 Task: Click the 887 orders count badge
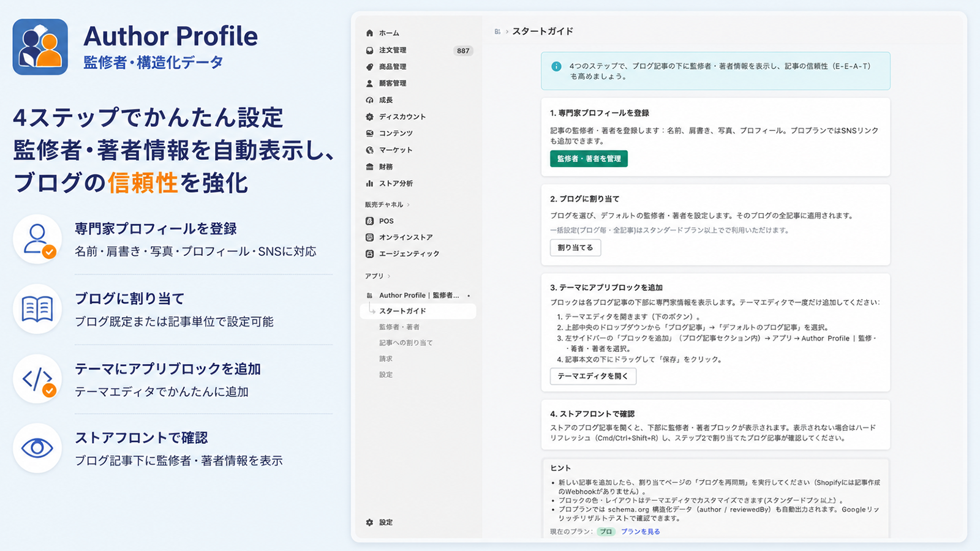click(463, 51)
